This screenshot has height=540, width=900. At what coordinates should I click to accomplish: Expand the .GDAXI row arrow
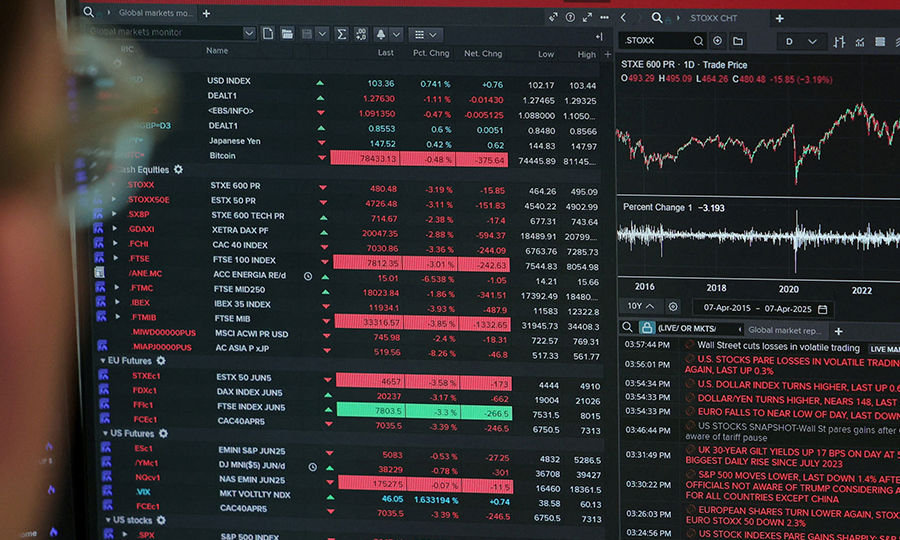coord(115,228)
